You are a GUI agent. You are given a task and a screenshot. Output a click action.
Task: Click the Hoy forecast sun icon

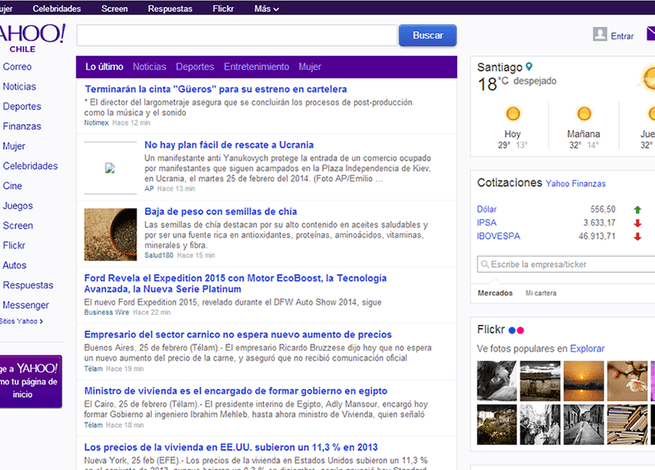point(513,114)
